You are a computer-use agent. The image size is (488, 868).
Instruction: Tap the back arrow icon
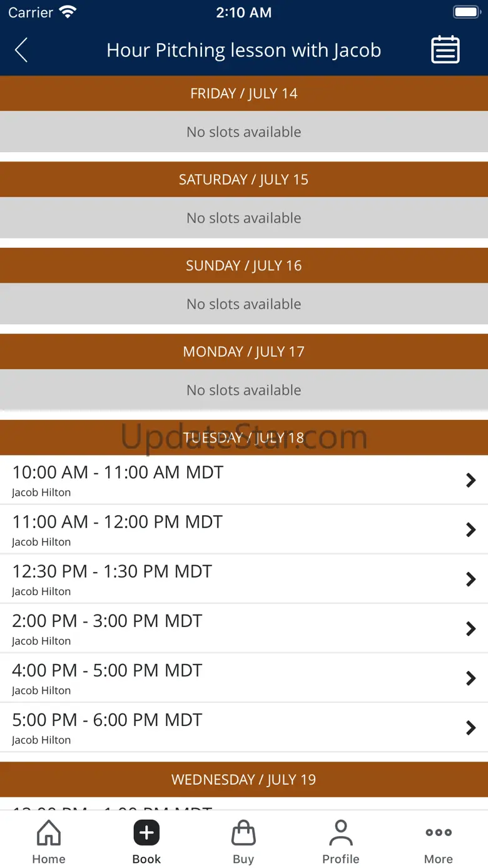[21, 50]
